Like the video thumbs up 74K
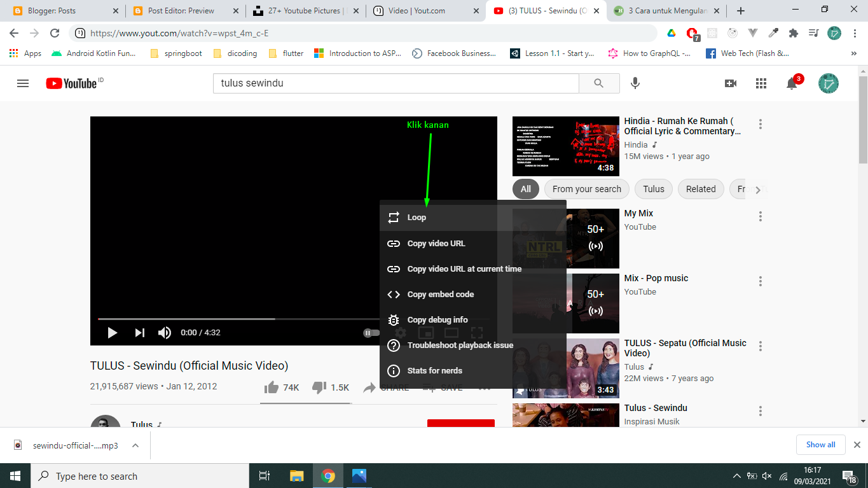Viewport: 868px width, 488px height. (x=282, y=387)
